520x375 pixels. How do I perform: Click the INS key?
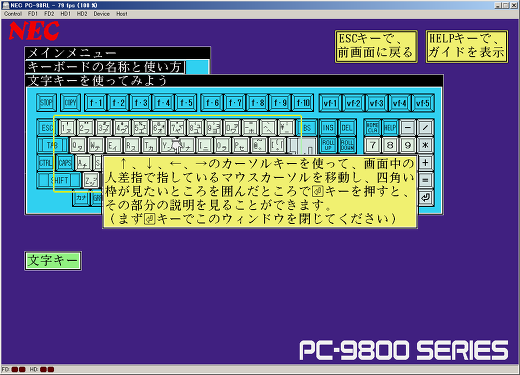click(328, 128)
